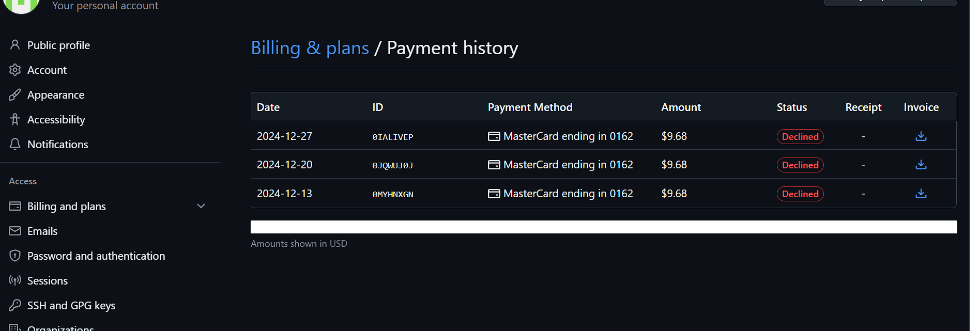Go to the Emails settings page
This screenshot has height=331, width=980.
[42, 231]
